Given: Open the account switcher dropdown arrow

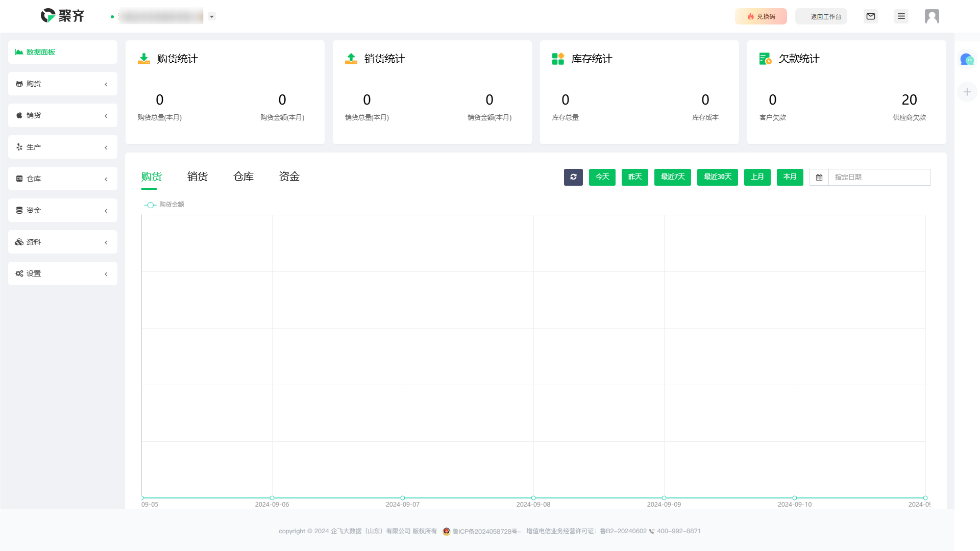Looking at the screenshot, I should 212,16.
